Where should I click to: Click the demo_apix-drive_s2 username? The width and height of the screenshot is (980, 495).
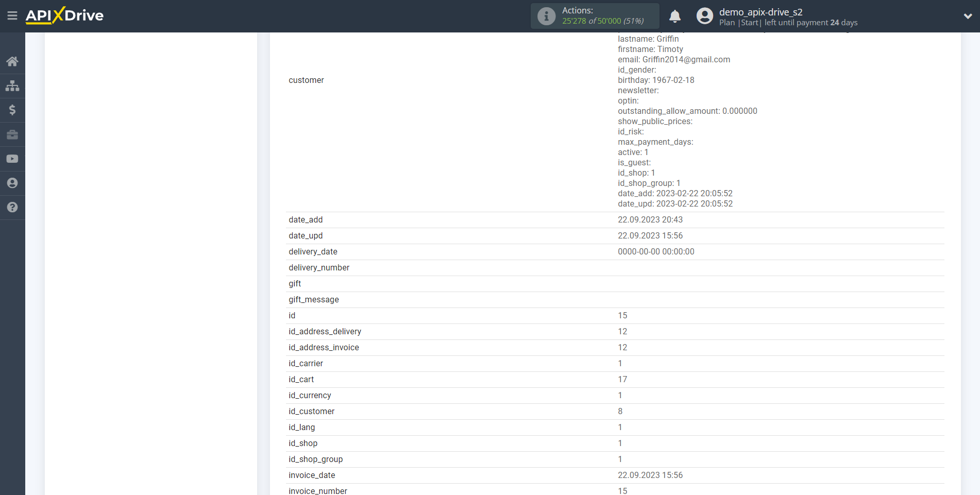click(x=761, y=12)
